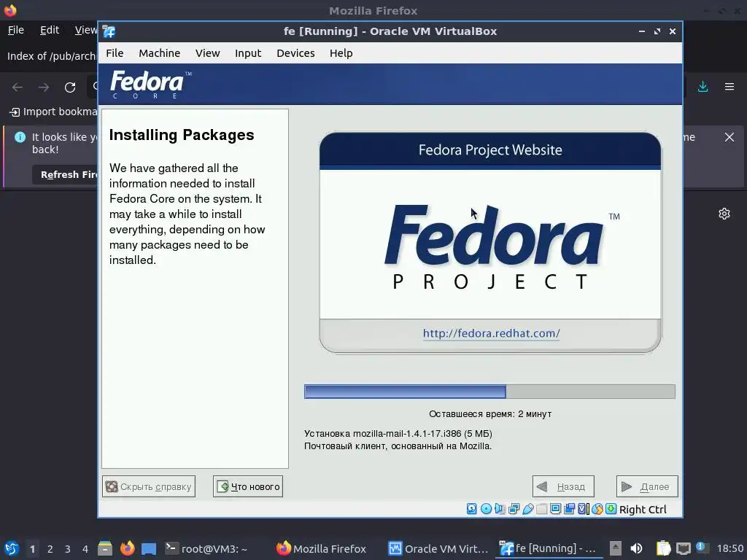Open the fedora.redhat.com link
The height and width of the screenshot is (560, 747).
click(x=491, y=333)
